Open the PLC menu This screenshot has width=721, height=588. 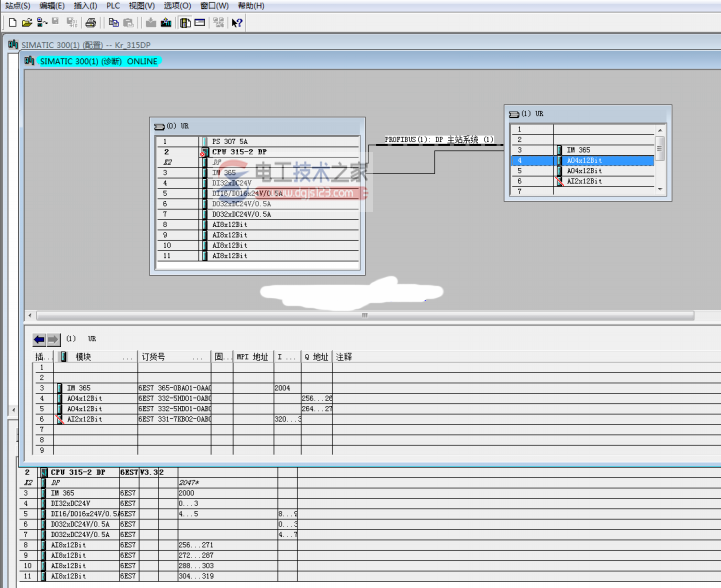pos(113,6)
